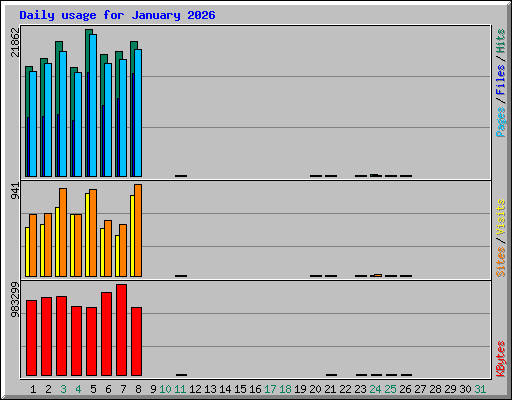Click the orange sites bar for day 8
This screenshot has height=400, width=512.
138,230
